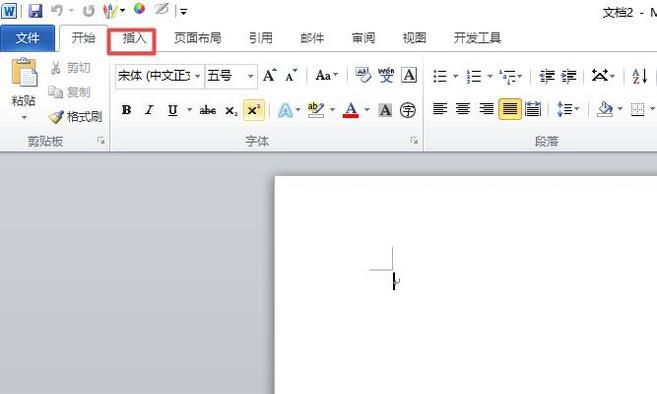
Task: Open the underline style dropdown arrow
Action: [x=189, y=110]
